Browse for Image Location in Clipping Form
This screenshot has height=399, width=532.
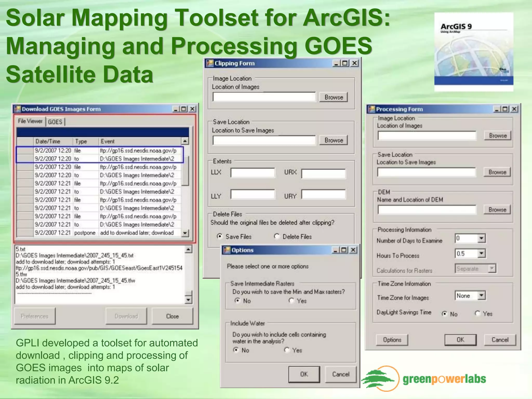click(334, 97)
